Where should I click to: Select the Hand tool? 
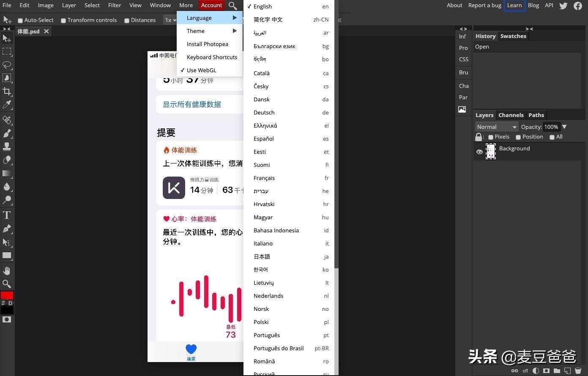tap(7, 270)
